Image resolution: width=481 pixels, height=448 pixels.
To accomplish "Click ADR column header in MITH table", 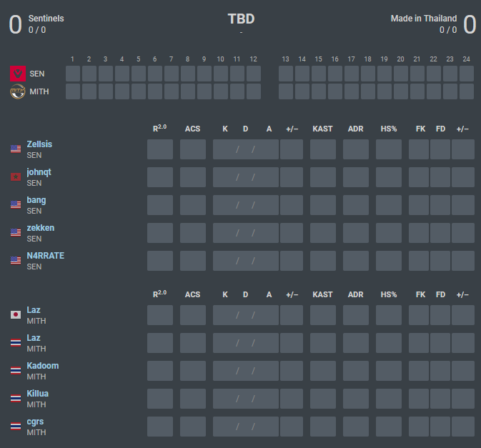I will [355, 294].
